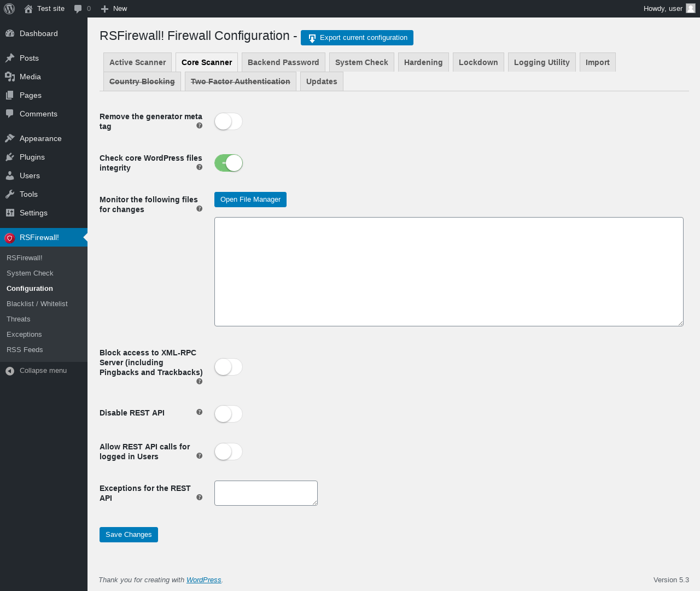Click the Users person icon

tap(10, 175)
